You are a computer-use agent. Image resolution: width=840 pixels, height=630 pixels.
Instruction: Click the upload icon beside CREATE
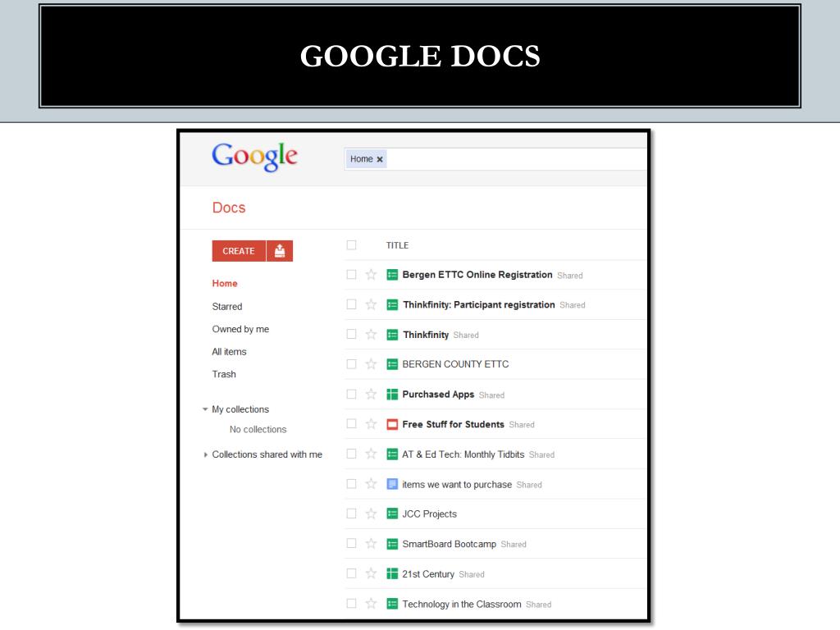point(280,251)
